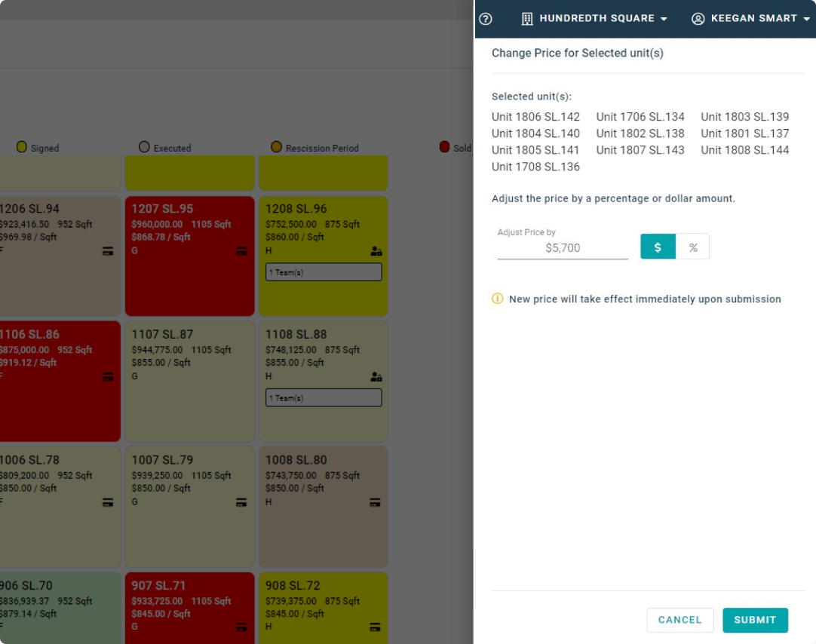Click '$850.00 / Sqft' on unit 1007
This screenshot has height=644, width=816.
[161, 489]
